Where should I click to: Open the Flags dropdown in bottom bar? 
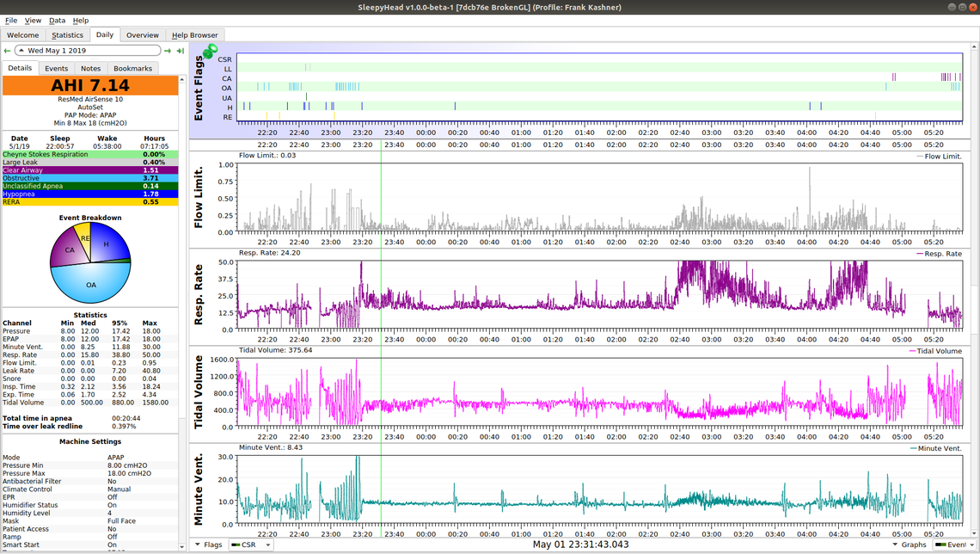[x=208, y=545]
